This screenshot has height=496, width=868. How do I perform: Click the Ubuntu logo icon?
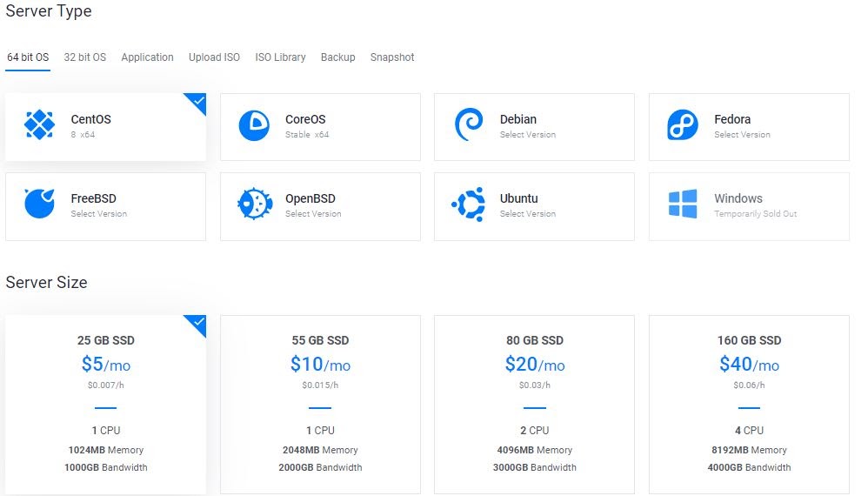tap(468, 204)
